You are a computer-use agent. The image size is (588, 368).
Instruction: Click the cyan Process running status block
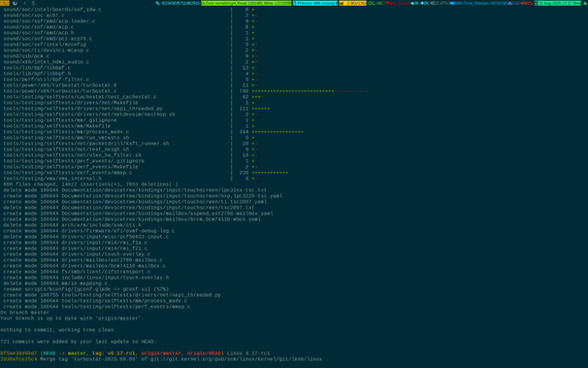point(315,3)
